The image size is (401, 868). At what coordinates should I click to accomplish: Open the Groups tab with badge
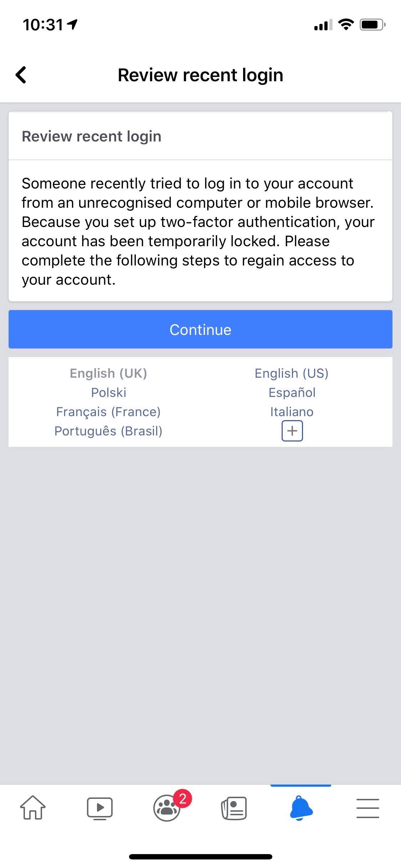(167, 807)
